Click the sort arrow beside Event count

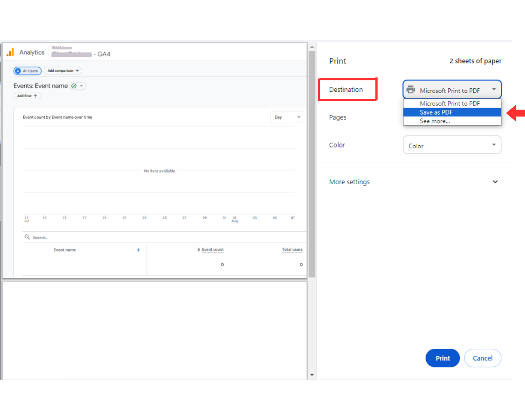tap(199, 249)
